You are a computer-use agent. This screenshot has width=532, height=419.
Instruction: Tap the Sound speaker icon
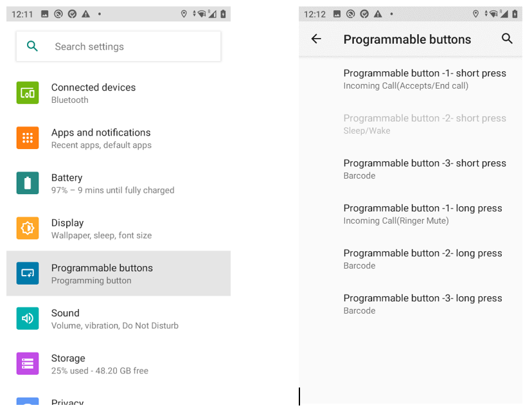click(x=28, y=318)
